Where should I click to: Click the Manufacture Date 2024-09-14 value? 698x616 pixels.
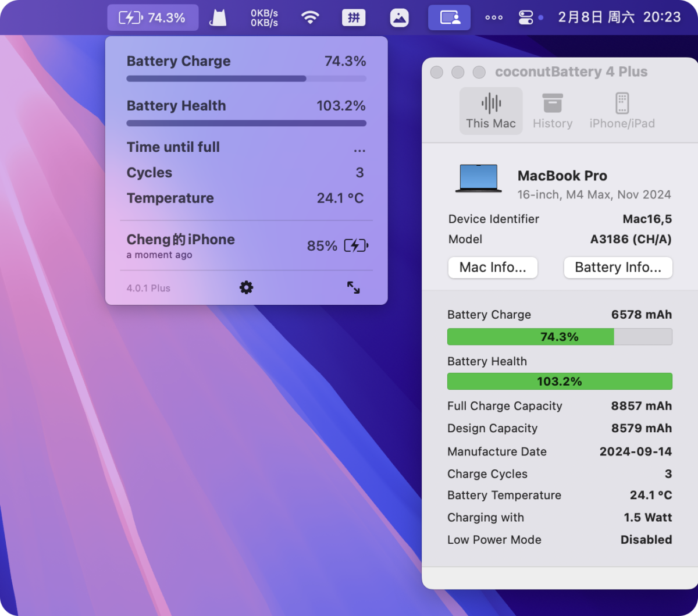[636, 451]
